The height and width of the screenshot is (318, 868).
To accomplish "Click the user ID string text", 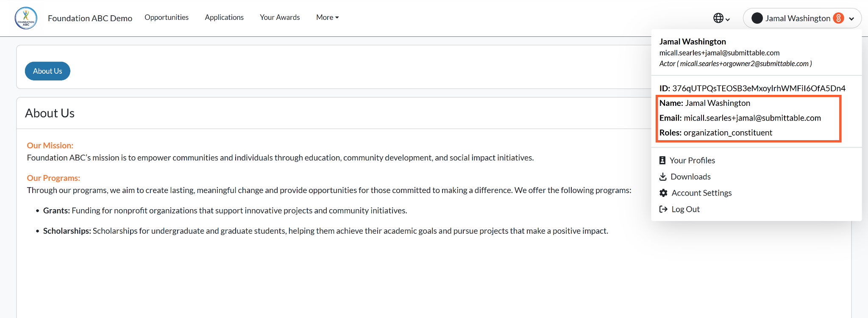I will tap(759, 88).
